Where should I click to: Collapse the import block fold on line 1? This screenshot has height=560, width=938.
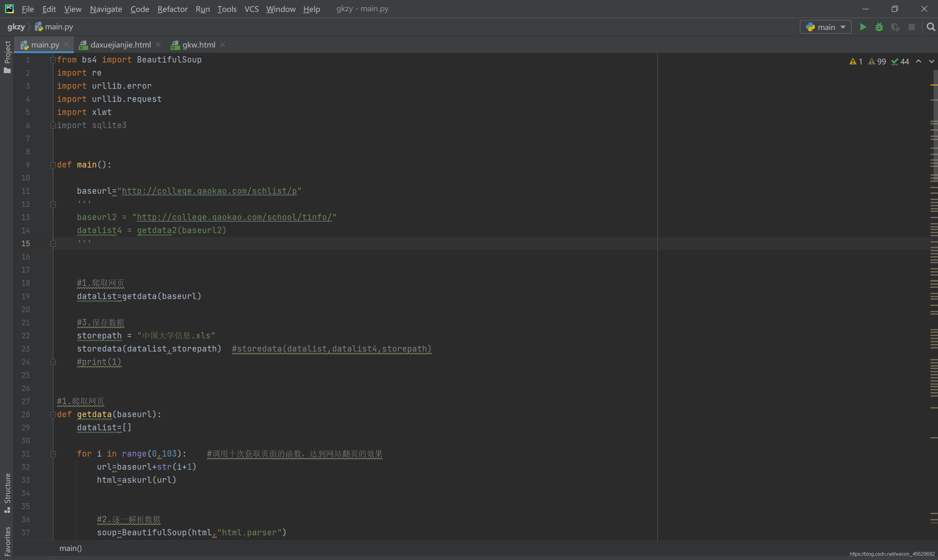pos(53,60)
